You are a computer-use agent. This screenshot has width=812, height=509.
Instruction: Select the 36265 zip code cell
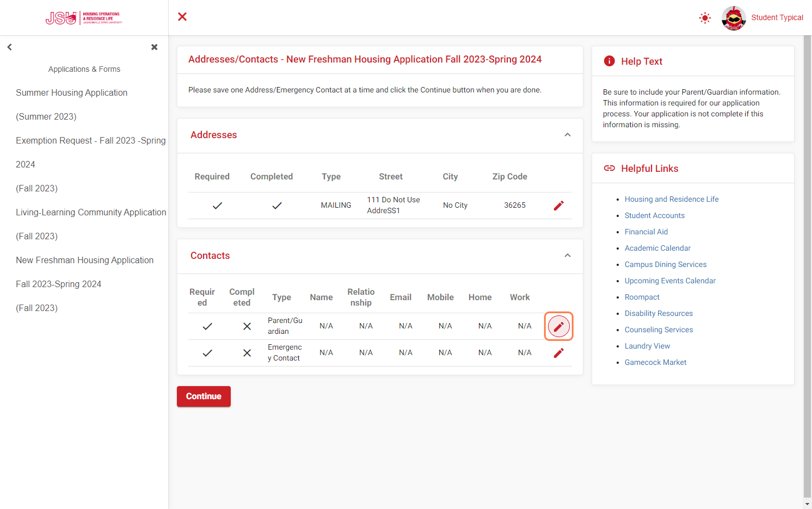pos(515,205)
